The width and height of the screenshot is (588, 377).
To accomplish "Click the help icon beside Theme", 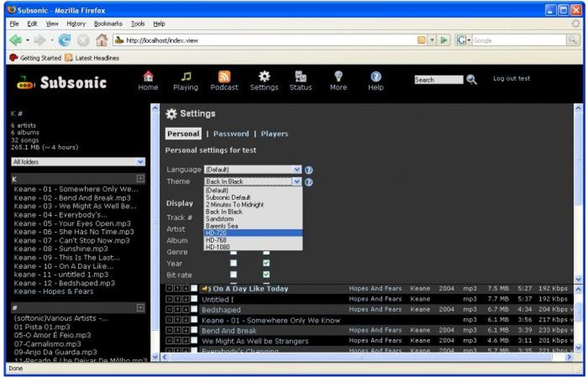I will (x=308, y=182).
